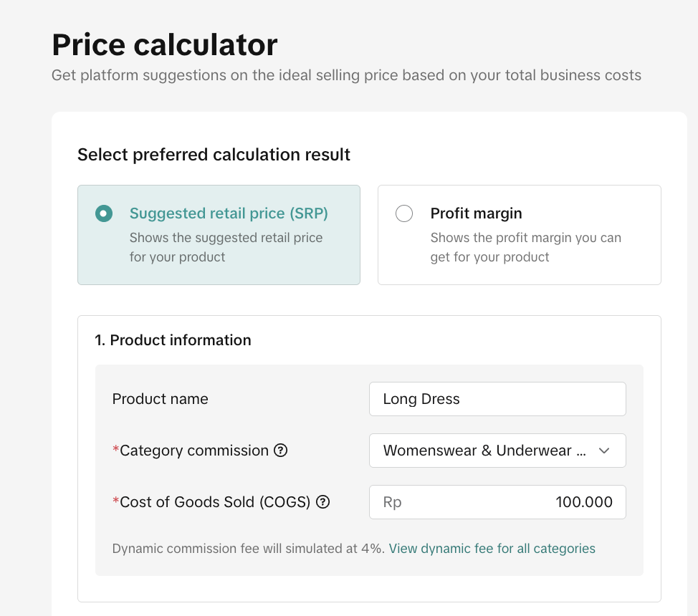The height and width of the screenshot is (616, 698).
Task: Open the Womenswear & Underwear category selector
Action: 484,451
